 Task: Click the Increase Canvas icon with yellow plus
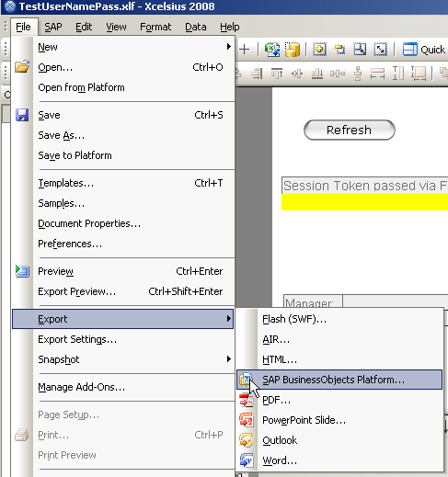[x=319, y=49]
